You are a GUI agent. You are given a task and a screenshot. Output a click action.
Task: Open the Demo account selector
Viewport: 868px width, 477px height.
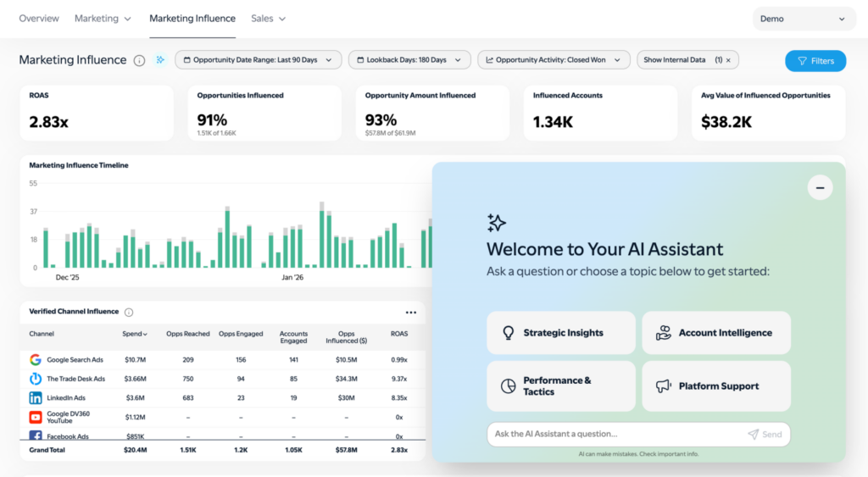coord(802,19)
